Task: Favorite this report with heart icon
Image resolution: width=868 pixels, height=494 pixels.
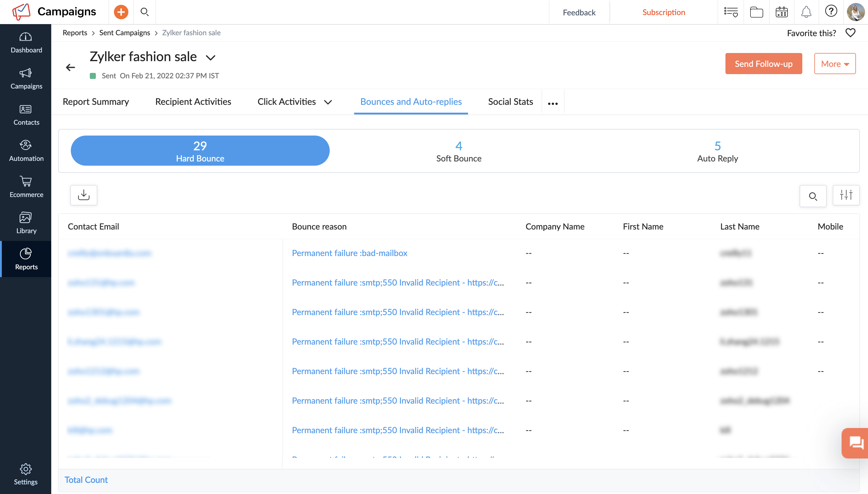Action: pos(850,33)
